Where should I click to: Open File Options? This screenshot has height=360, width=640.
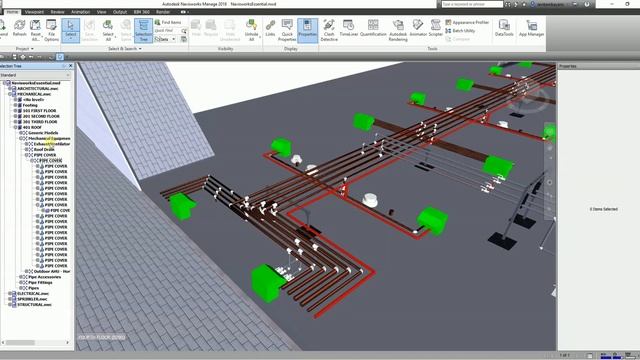[x=51, y=29]
